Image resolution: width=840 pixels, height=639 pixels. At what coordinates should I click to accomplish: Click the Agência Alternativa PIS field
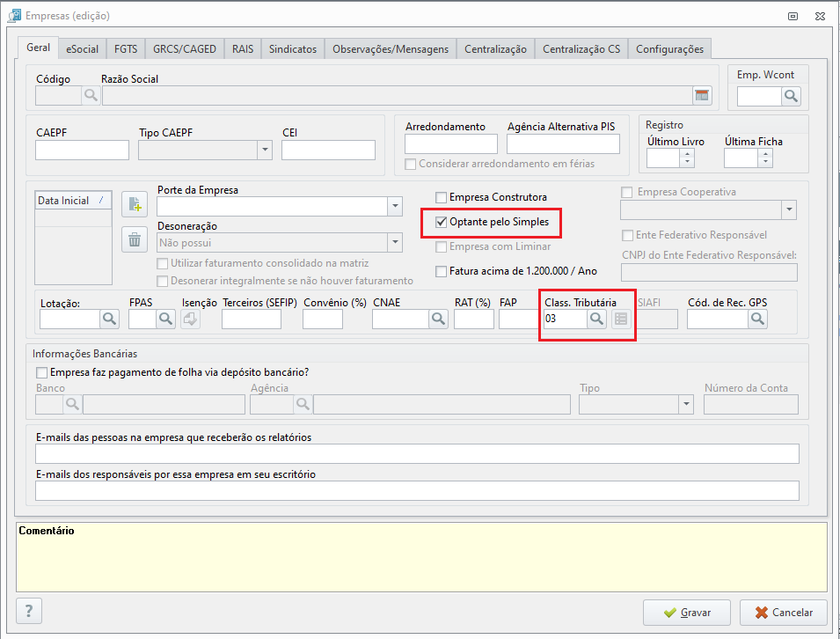coord(563,143)
